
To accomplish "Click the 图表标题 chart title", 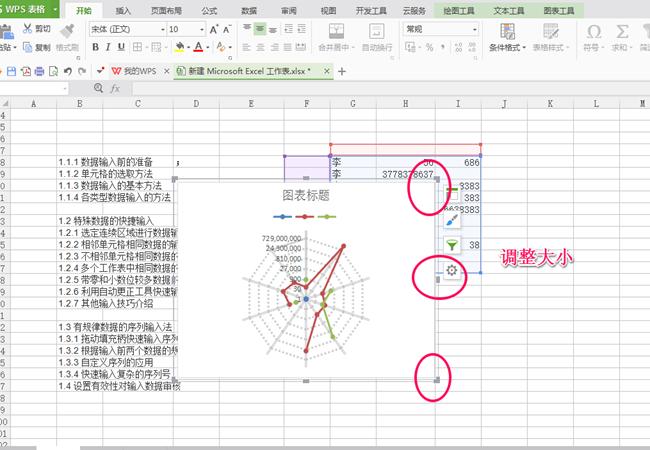I will tap(306, 195).
